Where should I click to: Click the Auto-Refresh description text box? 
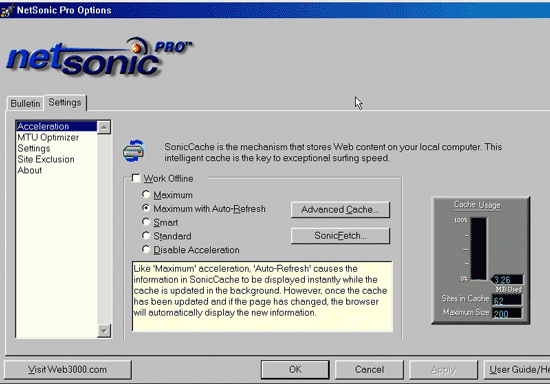262,296
